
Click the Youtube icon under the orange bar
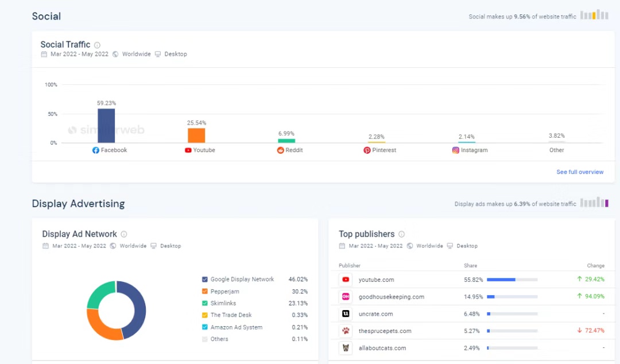pyautogui.click(x=188, y=150)
